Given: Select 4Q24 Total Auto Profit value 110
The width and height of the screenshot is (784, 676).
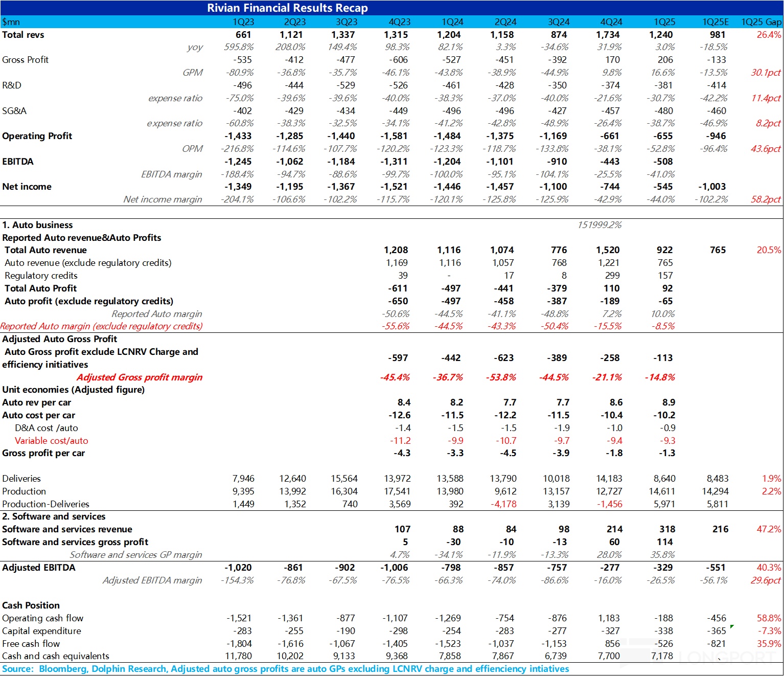Looking at the screenshot, I should click(x=612, y=288).
